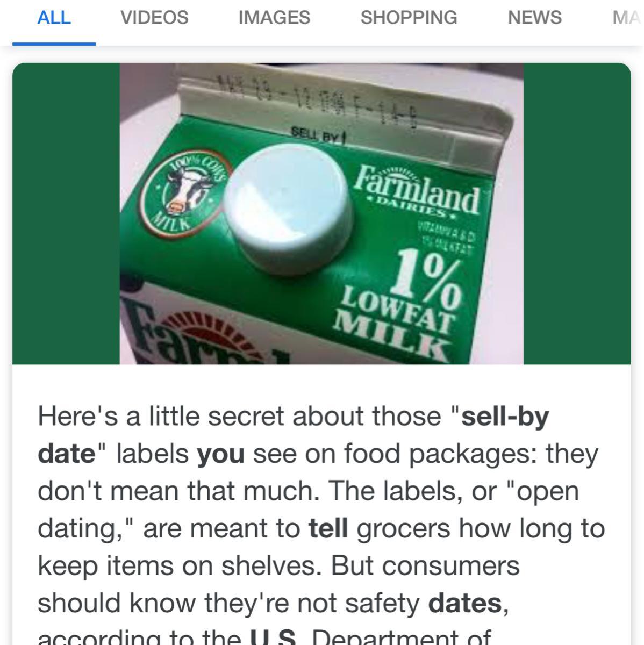Open the Farmland milk carton image
The image size is (644, 645).
[321, 213]
